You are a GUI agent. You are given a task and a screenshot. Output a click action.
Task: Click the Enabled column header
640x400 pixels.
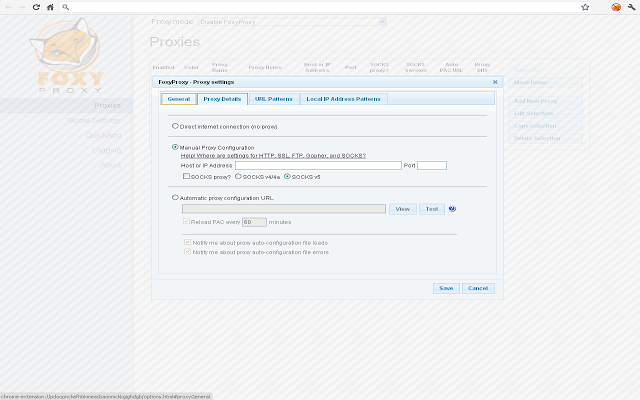163,67
